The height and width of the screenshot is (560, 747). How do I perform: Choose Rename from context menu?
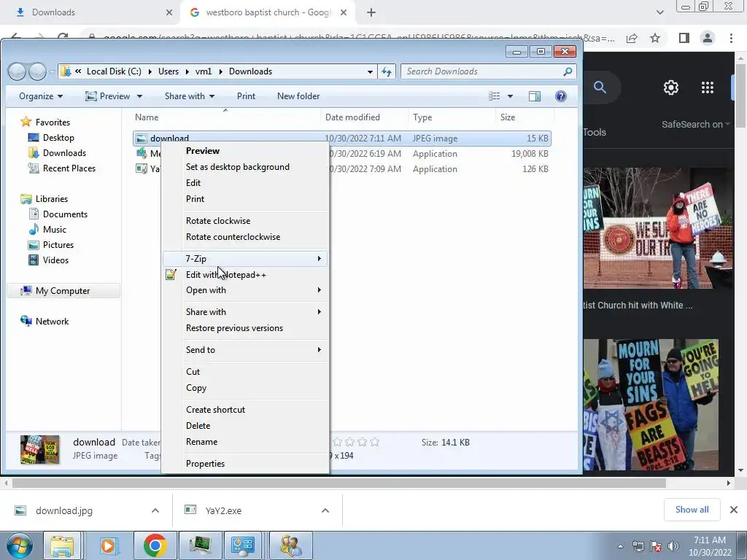coord(245,442)
